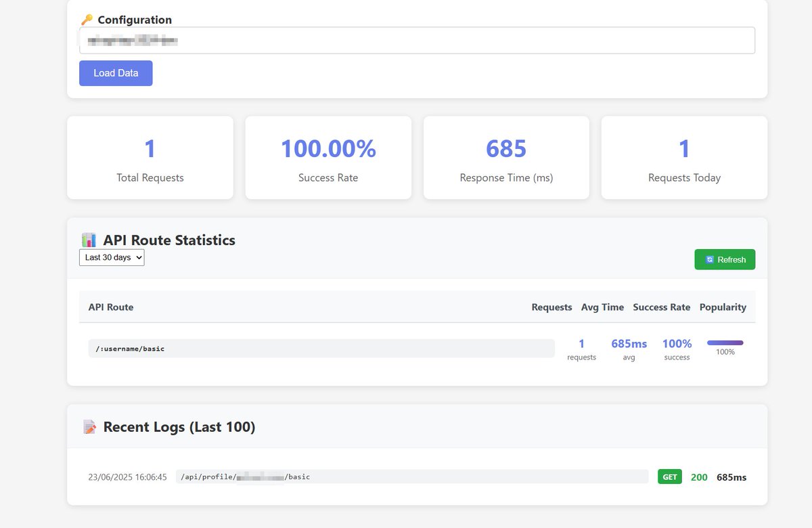
Task: Click the Requests column header
Action: click(551, 307)
